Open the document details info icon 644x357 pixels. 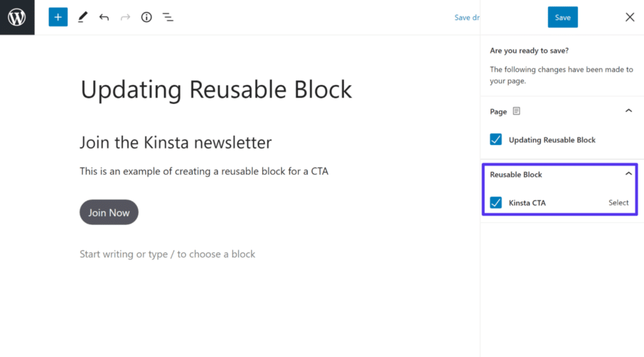coord(147,17)
